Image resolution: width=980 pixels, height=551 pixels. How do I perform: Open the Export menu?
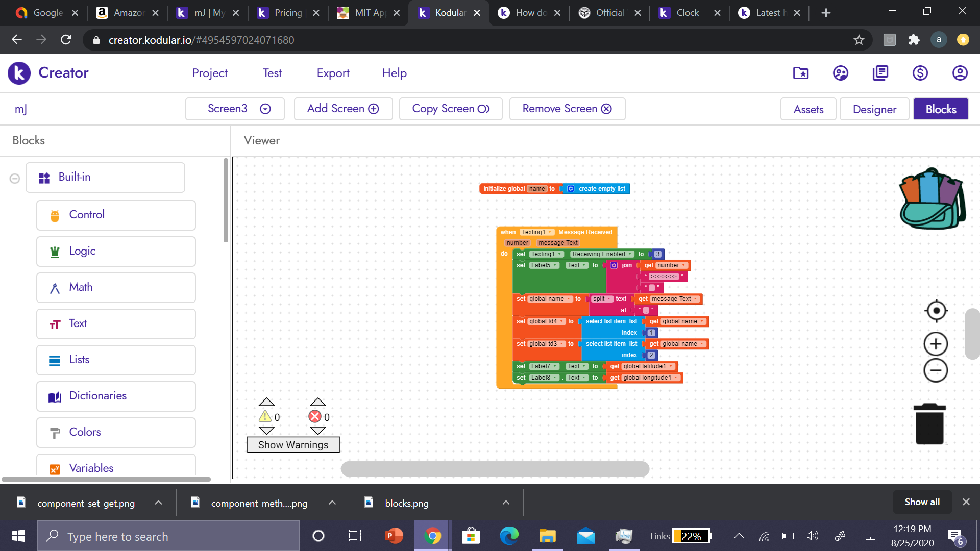coord(333,73)
